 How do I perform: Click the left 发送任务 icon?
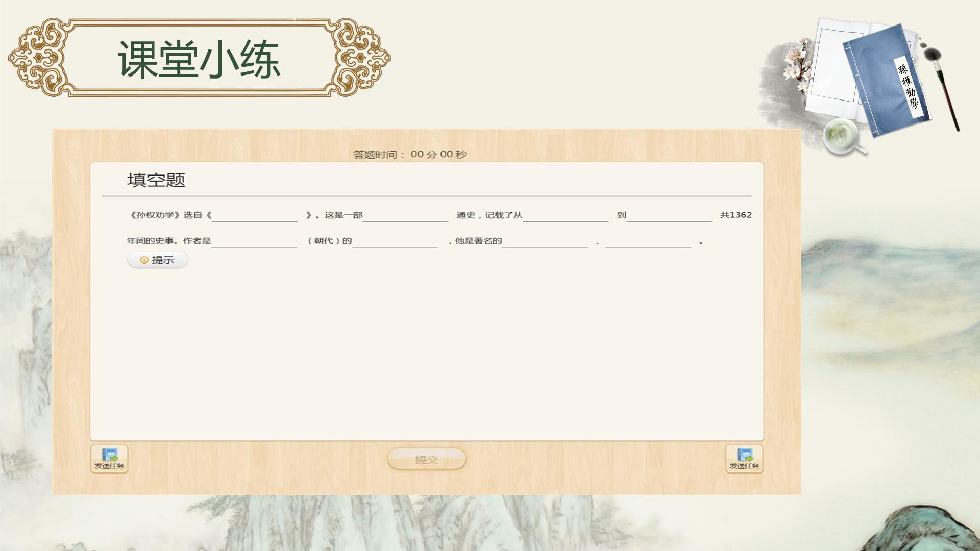[109, 459]
